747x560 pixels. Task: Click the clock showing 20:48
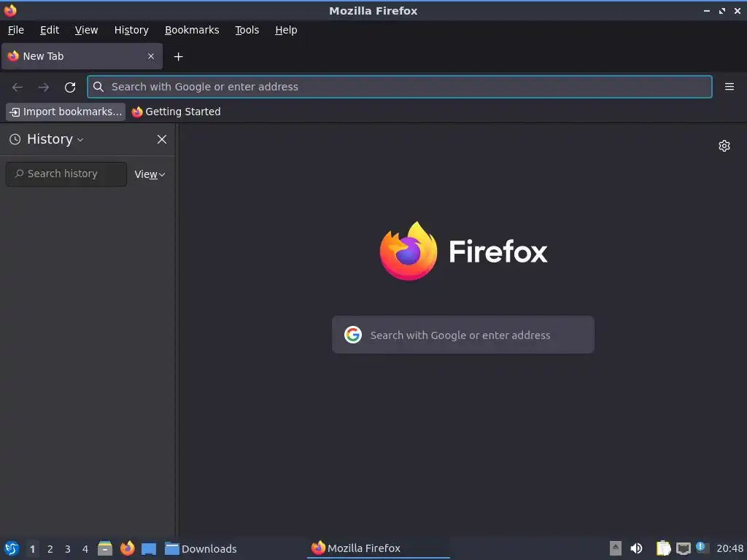tap(729, 548)
